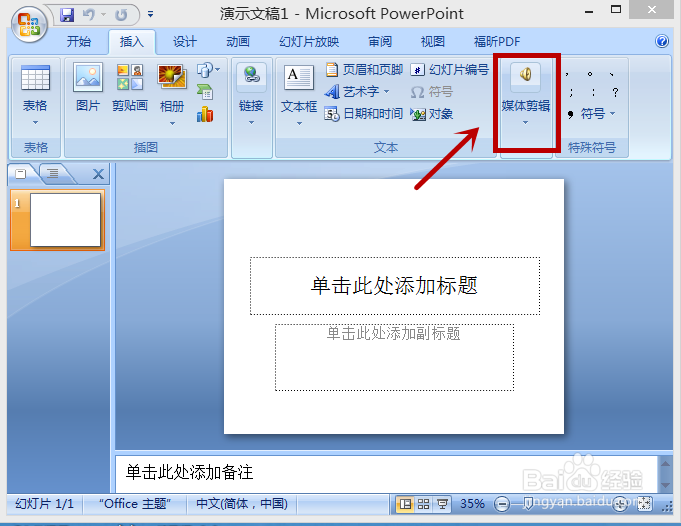This screenshot has height=526, width=681.
Task: Expand the 相册 dropdown arrow
Action: [172, 123]
